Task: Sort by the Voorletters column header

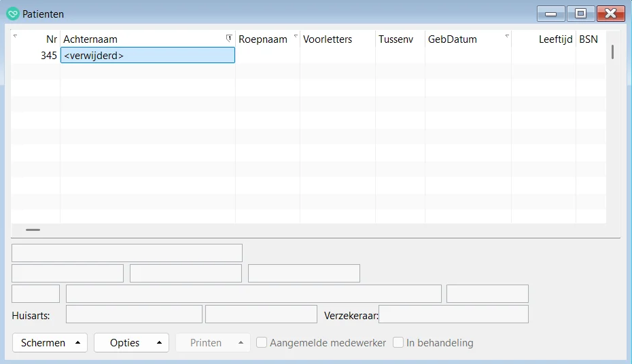Action: click(x=328, y=39)
